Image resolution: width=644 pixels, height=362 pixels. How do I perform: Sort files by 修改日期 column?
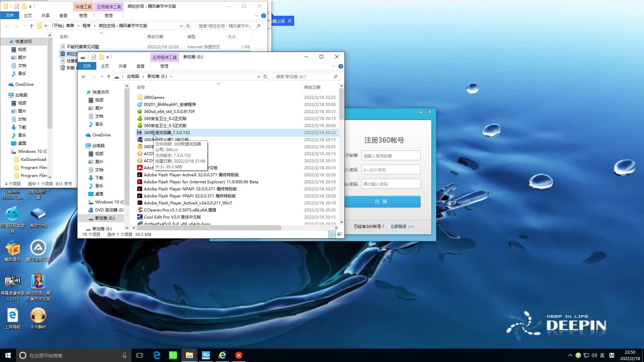click(312, 87)
